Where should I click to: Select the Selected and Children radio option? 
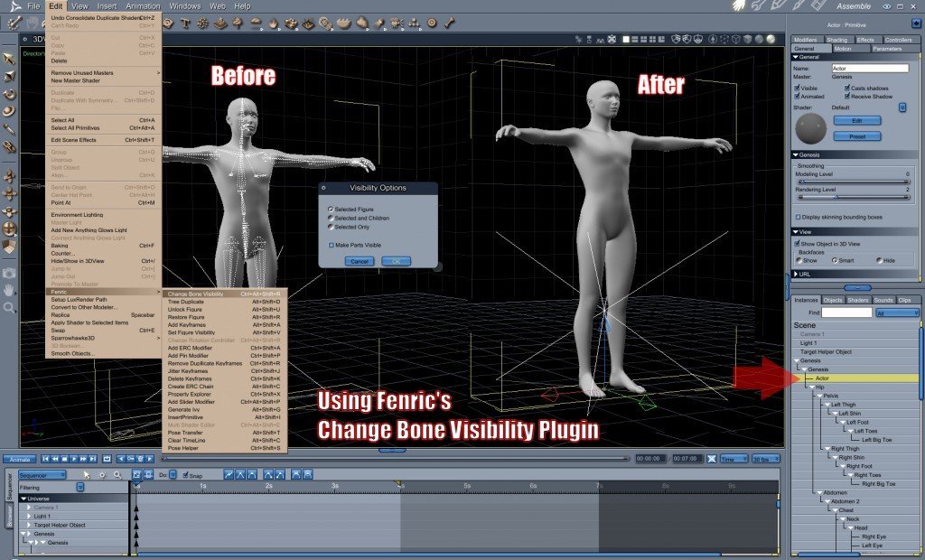[x=331, y=218]
